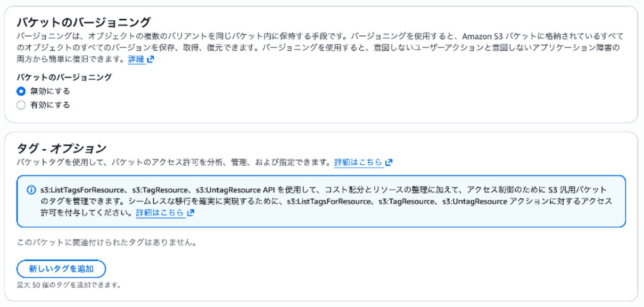Open the 詳細 link under バケットのバージョニング
This screenshot has height=307, width=644.
[136, 60]
